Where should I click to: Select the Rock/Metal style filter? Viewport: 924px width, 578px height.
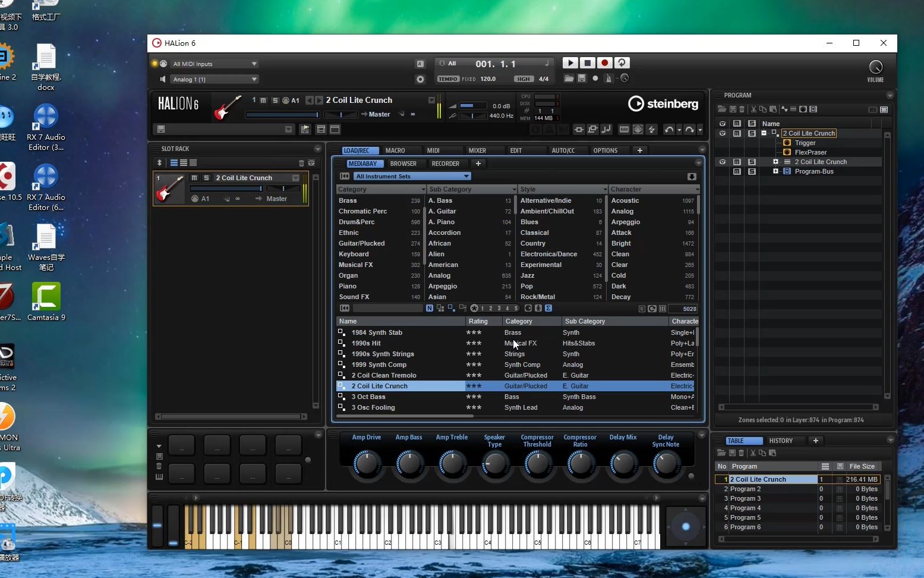click(561, 297)
